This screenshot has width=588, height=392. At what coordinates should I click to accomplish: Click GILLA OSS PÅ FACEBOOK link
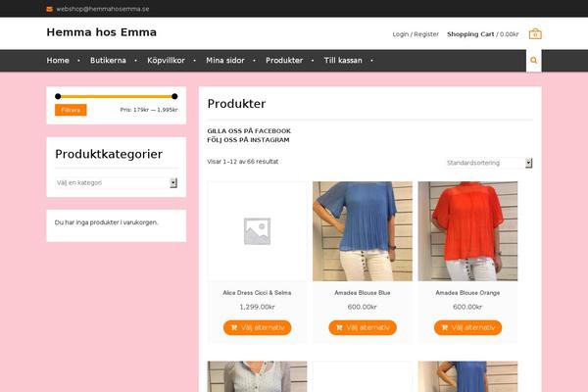249,131
